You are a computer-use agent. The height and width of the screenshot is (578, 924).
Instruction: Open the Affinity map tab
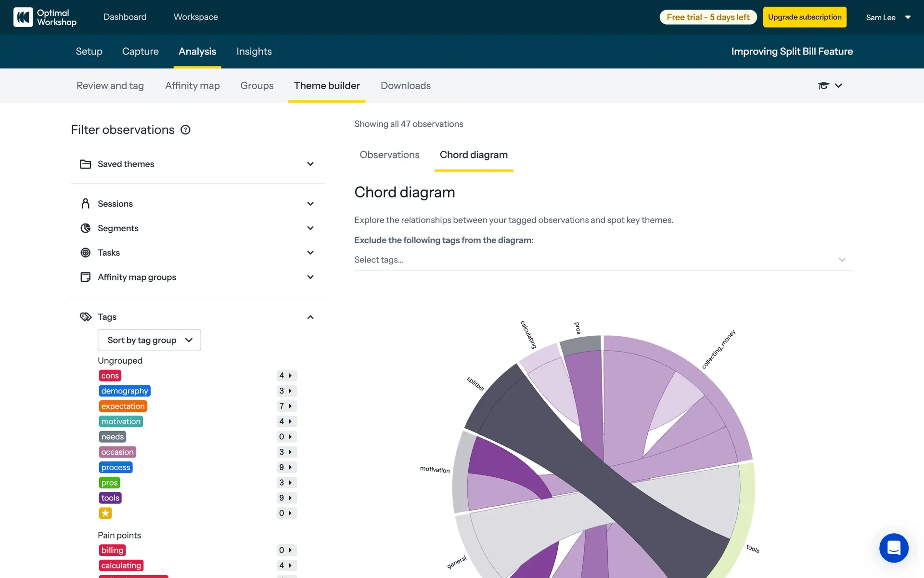[192, 86]
